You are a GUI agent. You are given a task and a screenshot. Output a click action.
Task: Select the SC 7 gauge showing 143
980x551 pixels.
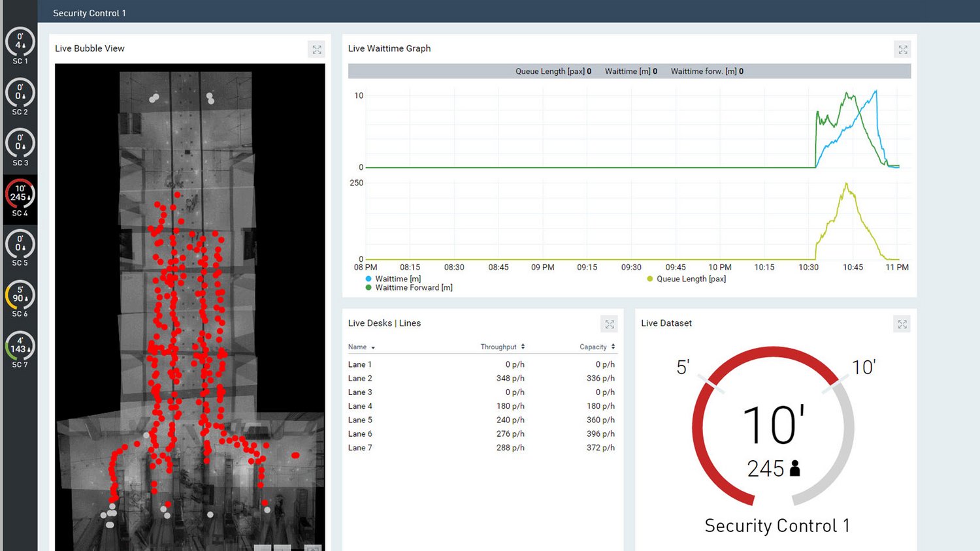pyautogui.click(x=20, y=350)
